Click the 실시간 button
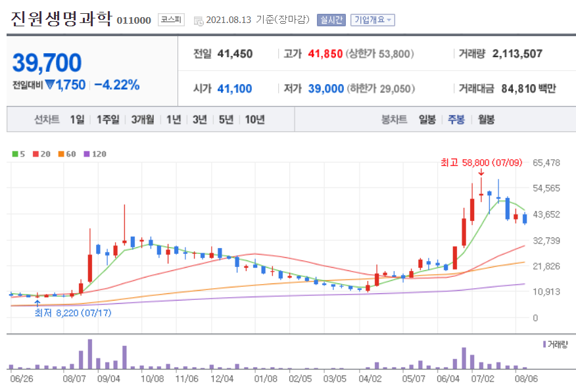The width and height of the screenshot is (576, 392). coord(331,20)
